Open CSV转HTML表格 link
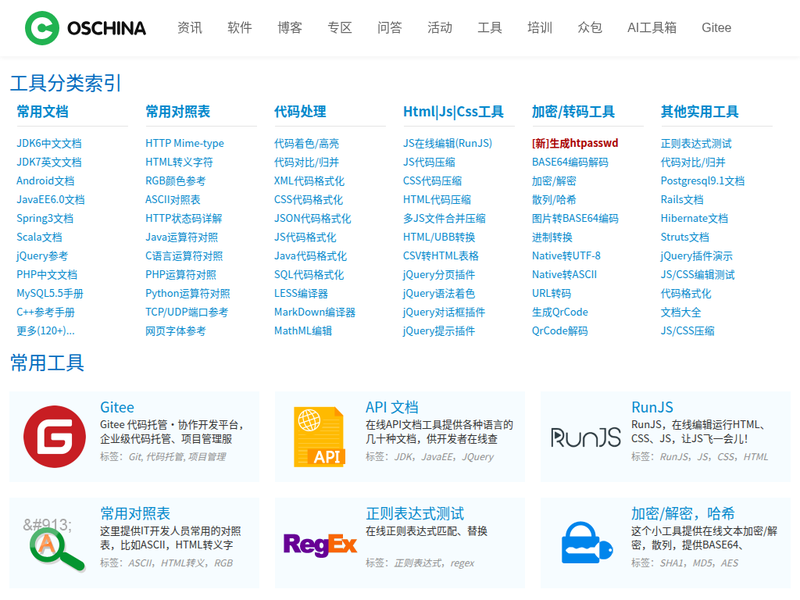Screen dimensions: 800x600 tap(441, 256)
